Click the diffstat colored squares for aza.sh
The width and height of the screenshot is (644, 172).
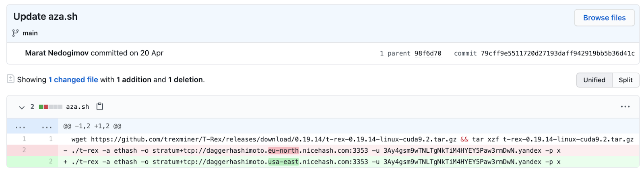50,107
